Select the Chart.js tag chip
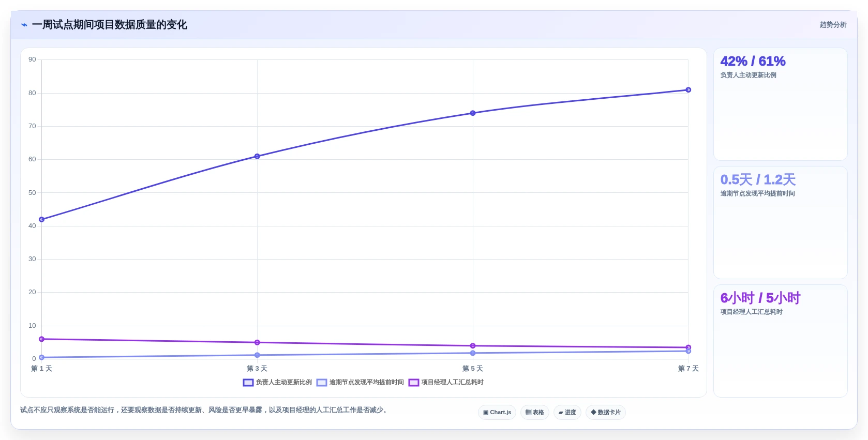This screenshot has width=868, height=440. pos(497,413)
